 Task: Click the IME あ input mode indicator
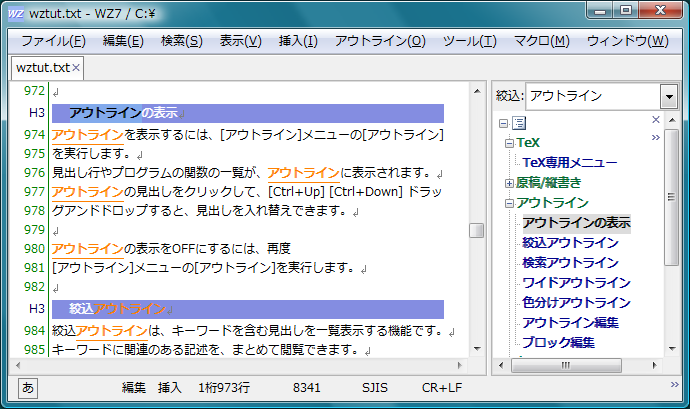click(23, 387)
